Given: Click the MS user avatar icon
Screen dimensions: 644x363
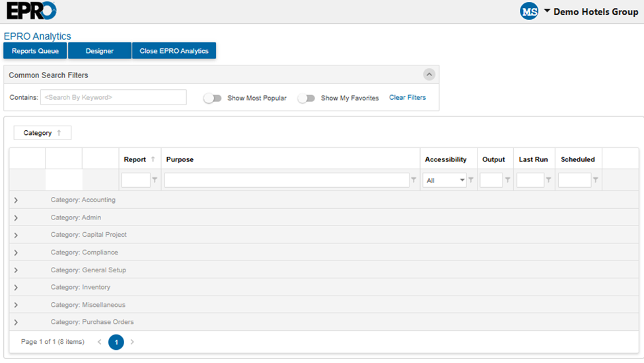Looking at the screenshot, I should pyautogui.click(x=529, y=11).
